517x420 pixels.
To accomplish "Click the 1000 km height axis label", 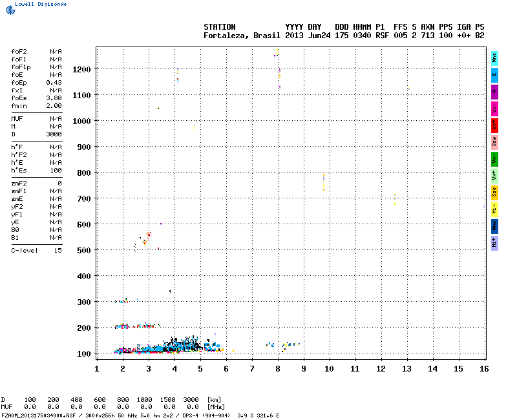I will click(x=81, y=121).
